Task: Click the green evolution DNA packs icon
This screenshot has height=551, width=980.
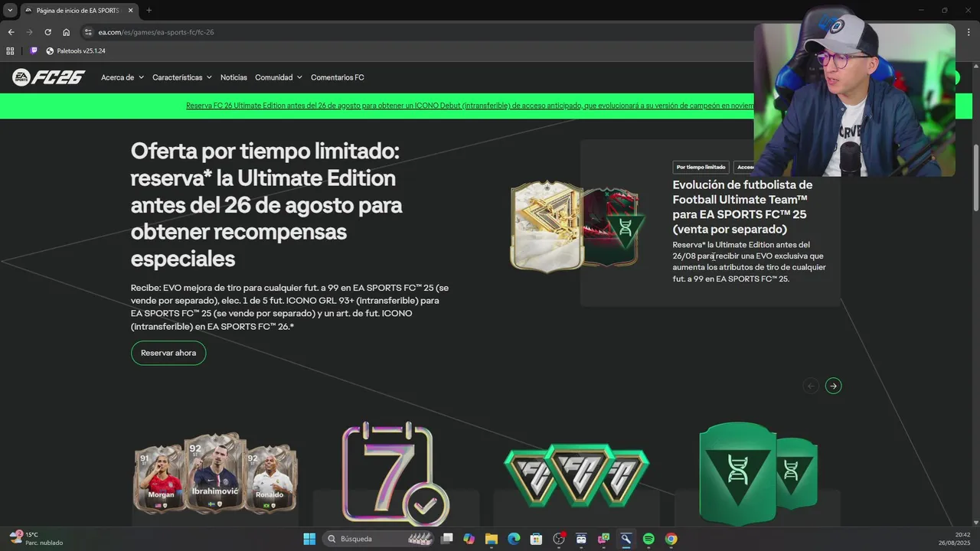Action: 757,473
